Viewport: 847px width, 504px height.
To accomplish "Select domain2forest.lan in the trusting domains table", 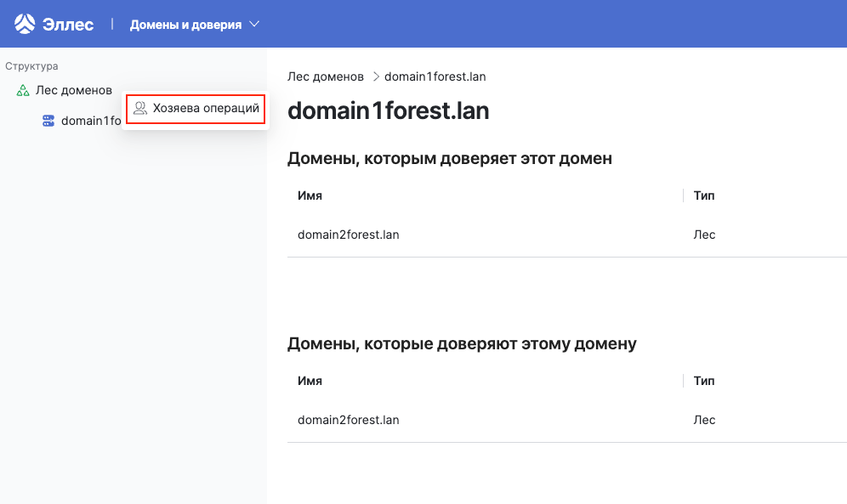I will pyautogui.click(x=348, y=420).
